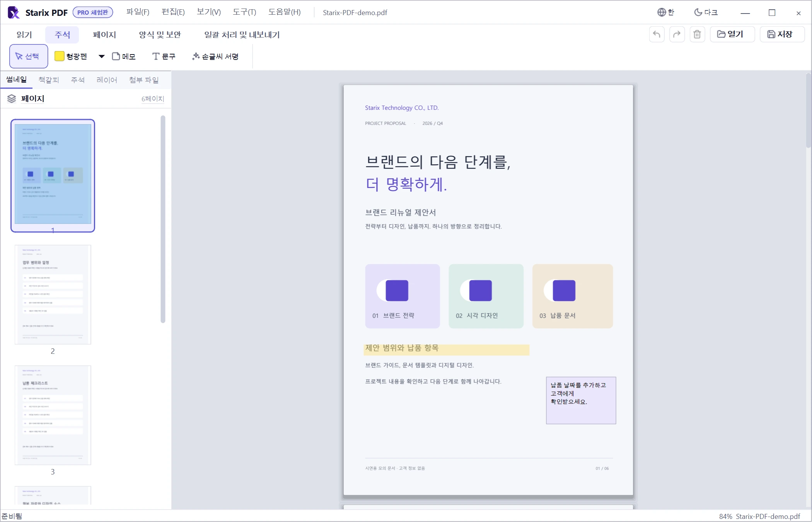Image resolution: width=812 pixels, height=522 pixels.
Task: Open the 일괄 처리 및 내보내기 tab
Action: click(x=242, y=35)
